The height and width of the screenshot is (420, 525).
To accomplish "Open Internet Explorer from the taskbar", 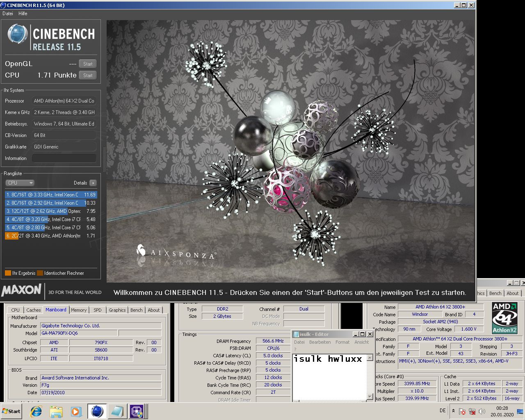I will [x=36, y=411].
